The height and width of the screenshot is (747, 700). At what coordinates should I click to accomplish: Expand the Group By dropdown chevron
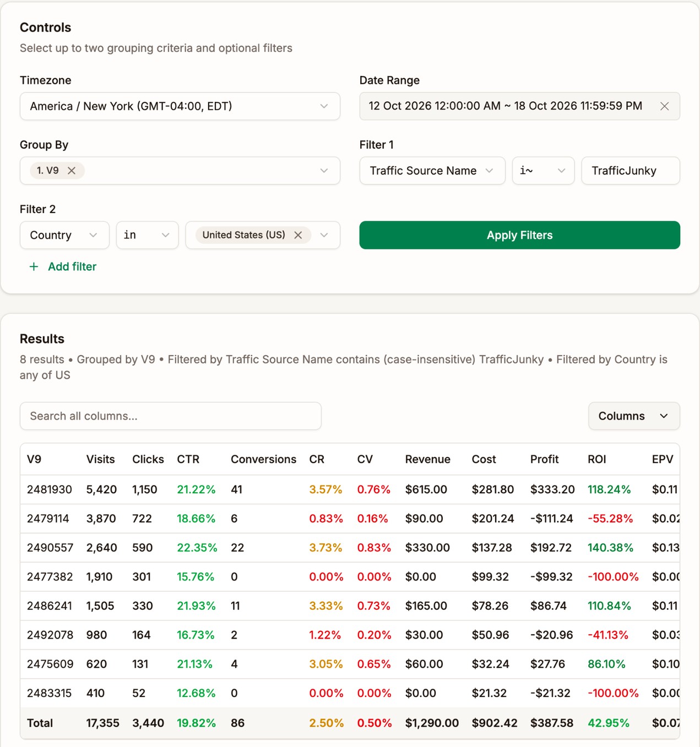tap(324, 171)
